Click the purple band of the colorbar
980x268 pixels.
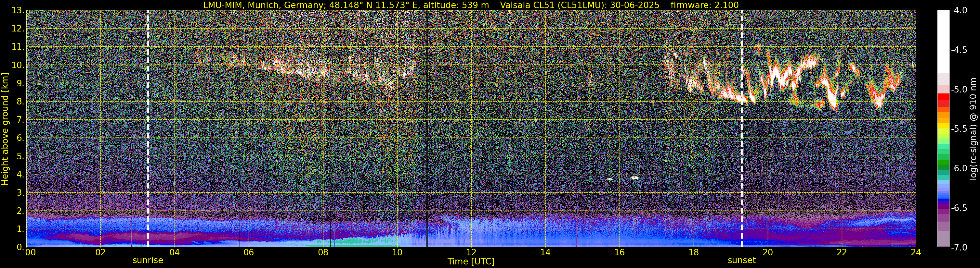(943, 208)
